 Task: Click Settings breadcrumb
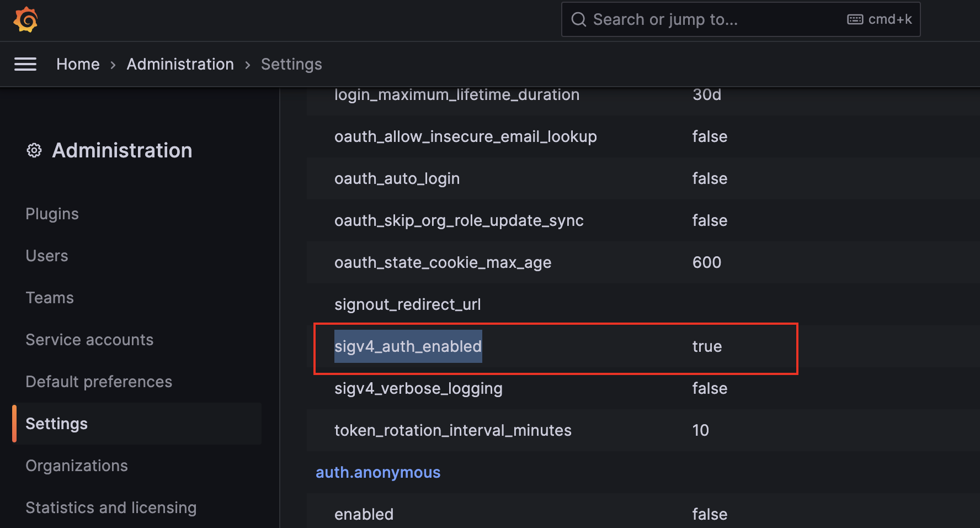tap(291, 64)
